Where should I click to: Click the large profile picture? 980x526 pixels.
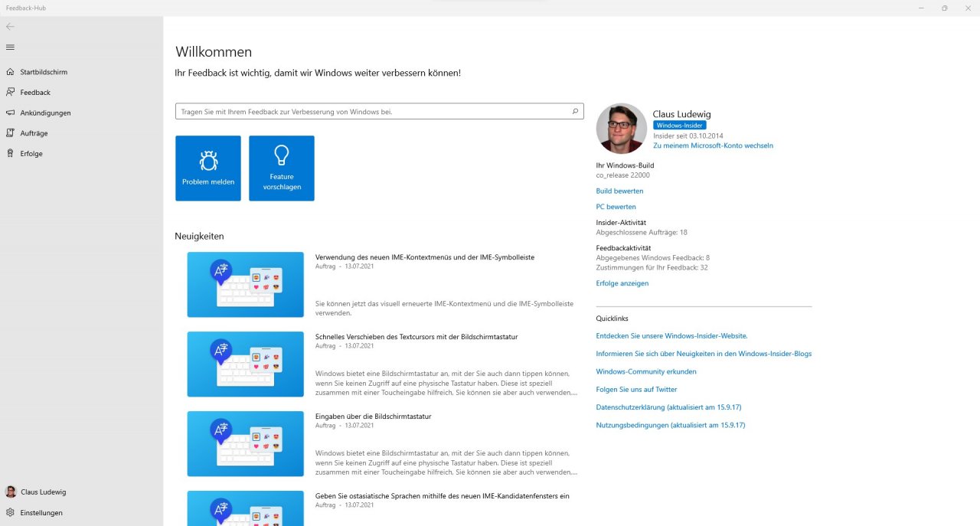click(621, 128)
